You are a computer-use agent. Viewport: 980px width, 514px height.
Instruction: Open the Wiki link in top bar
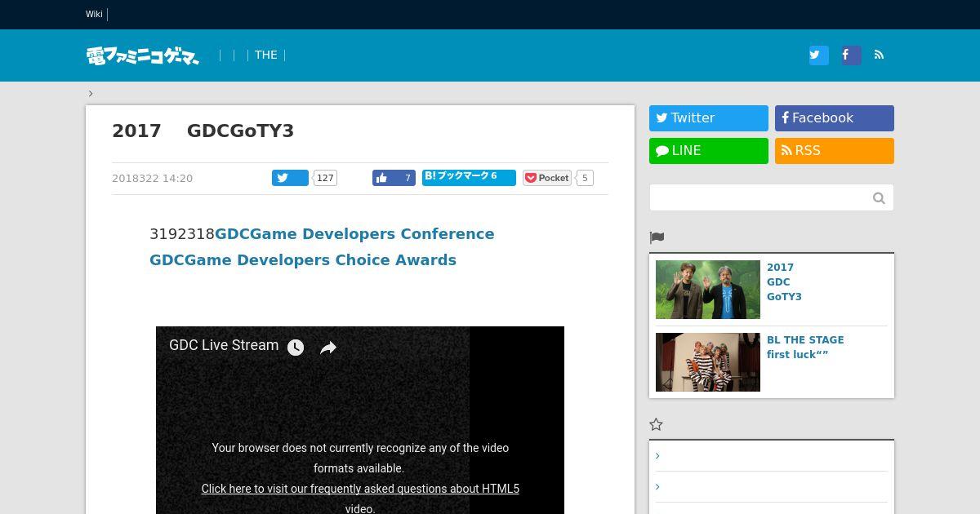[94, 14]
